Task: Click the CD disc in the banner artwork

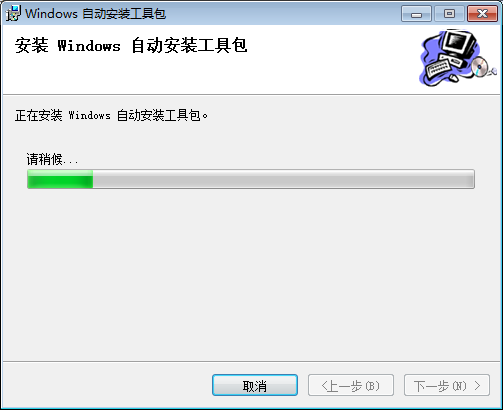Action: [x=479, y=67]
